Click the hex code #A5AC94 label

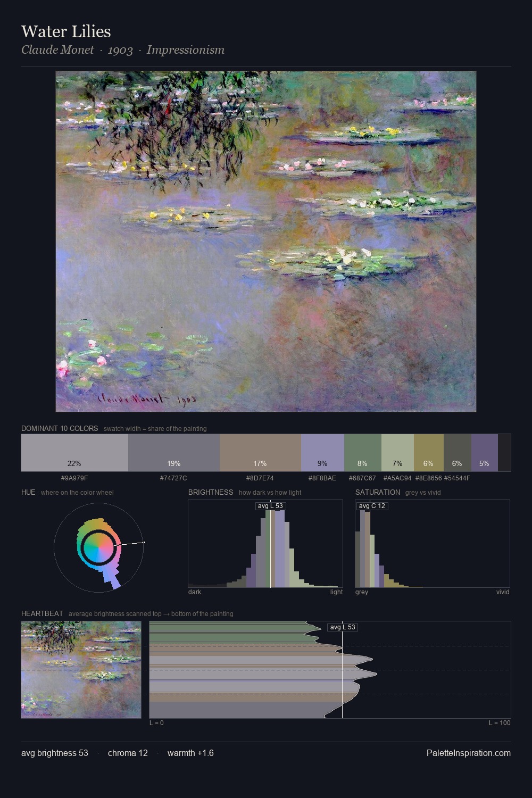(397, 478)
